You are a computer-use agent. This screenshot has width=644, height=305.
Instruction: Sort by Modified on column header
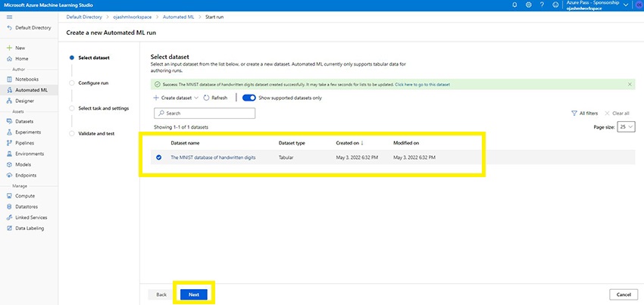406,143
